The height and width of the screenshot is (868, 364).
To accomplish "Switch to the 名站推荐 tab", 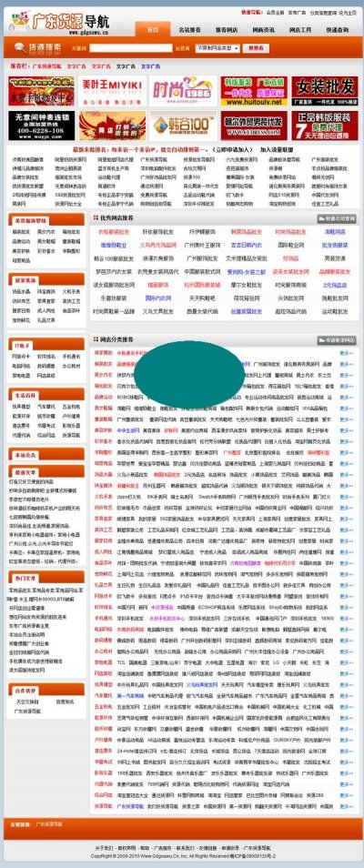I will 189,29.
